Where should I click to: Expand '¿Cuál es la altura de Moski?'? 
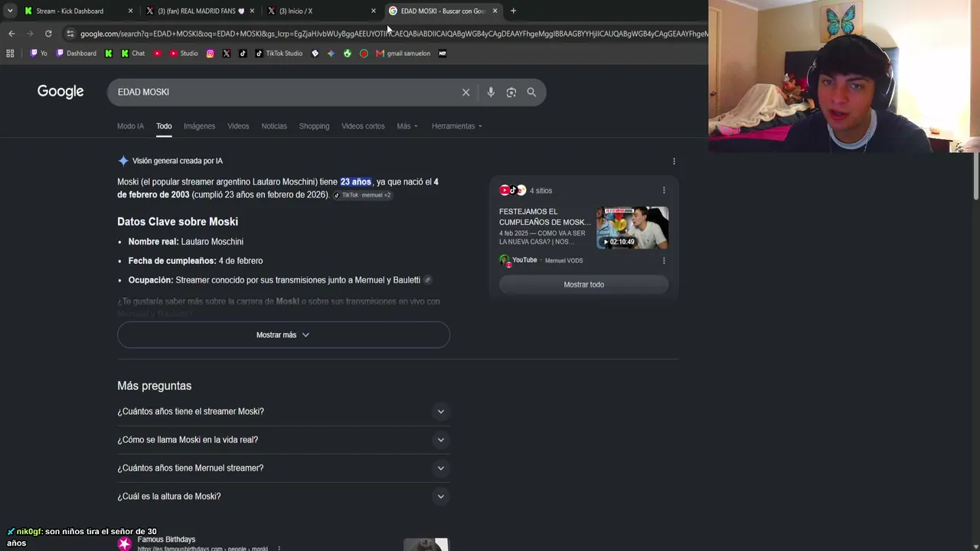tap(283, 497)
